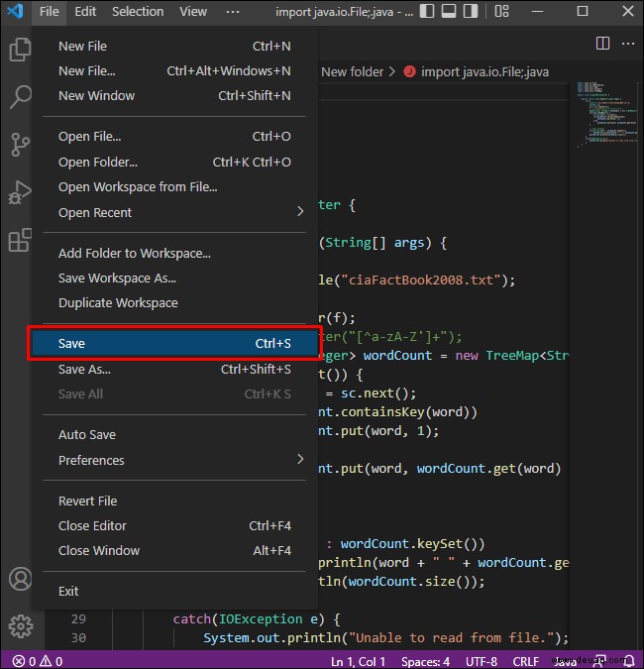
Task: Toggle Auto Save option
Action: click(174, 435)
